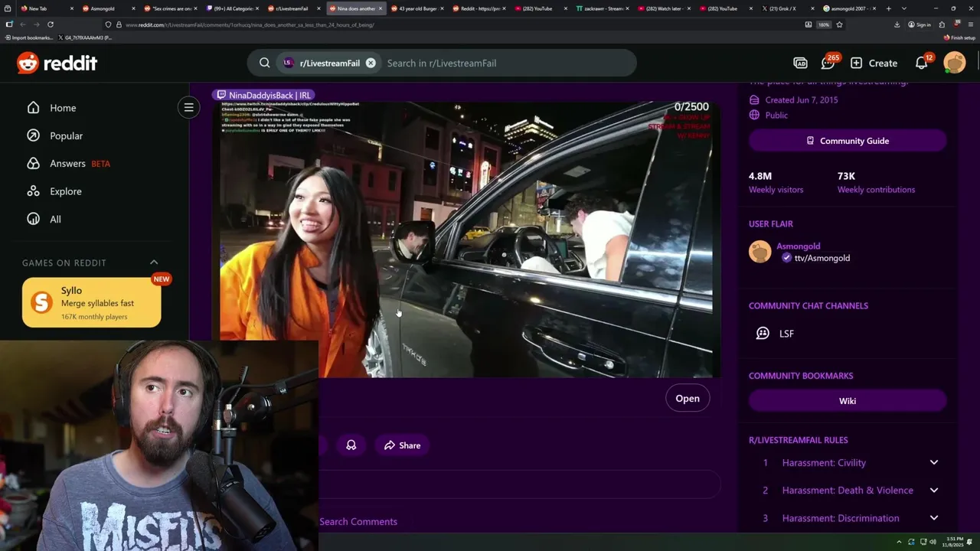Click the 180% zoom level indicator
The width and height of the screenshot is (980, 551).
click(824, 24)
